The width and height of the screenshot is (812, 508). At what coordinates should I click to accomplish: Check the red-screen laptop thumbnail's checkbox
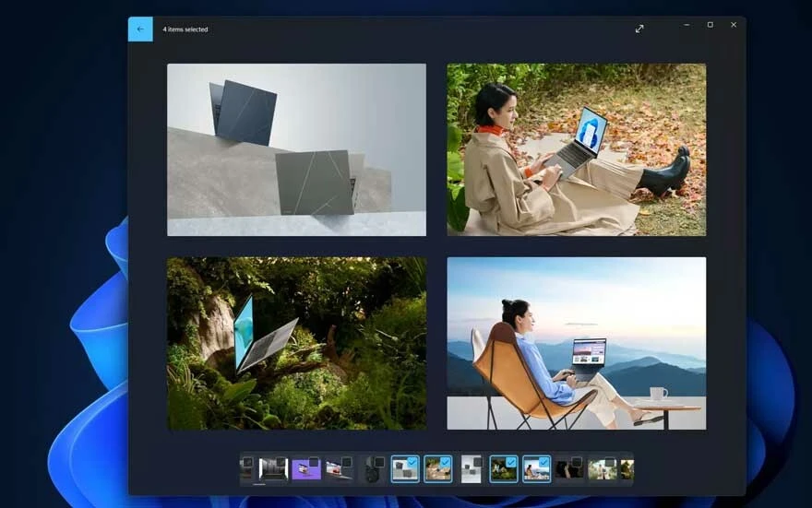[x=347, y=462]
